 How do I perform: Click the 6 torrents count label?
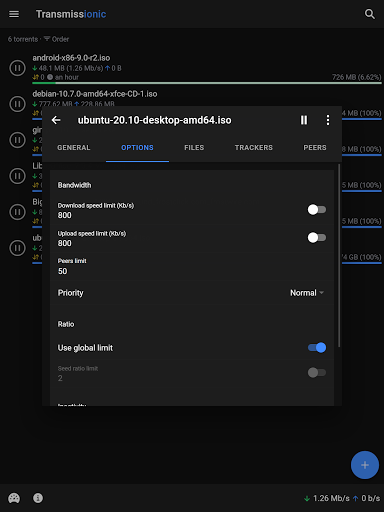tap(23, 39)
